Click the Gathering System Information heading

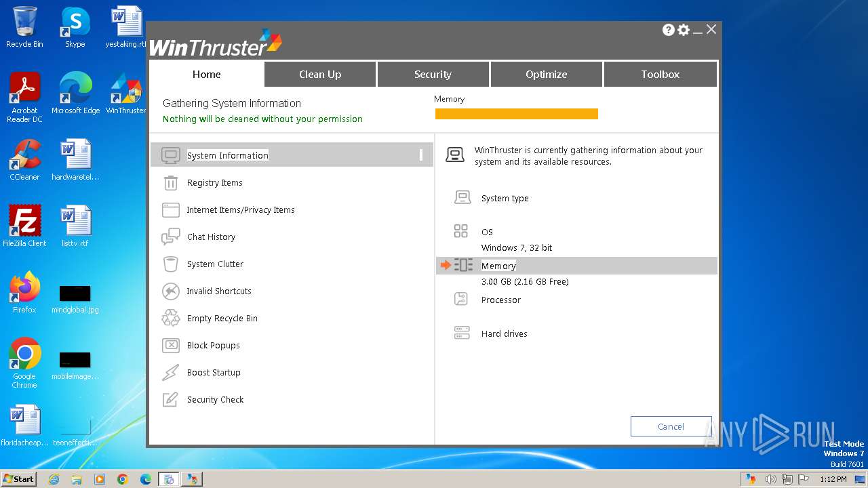232,103
